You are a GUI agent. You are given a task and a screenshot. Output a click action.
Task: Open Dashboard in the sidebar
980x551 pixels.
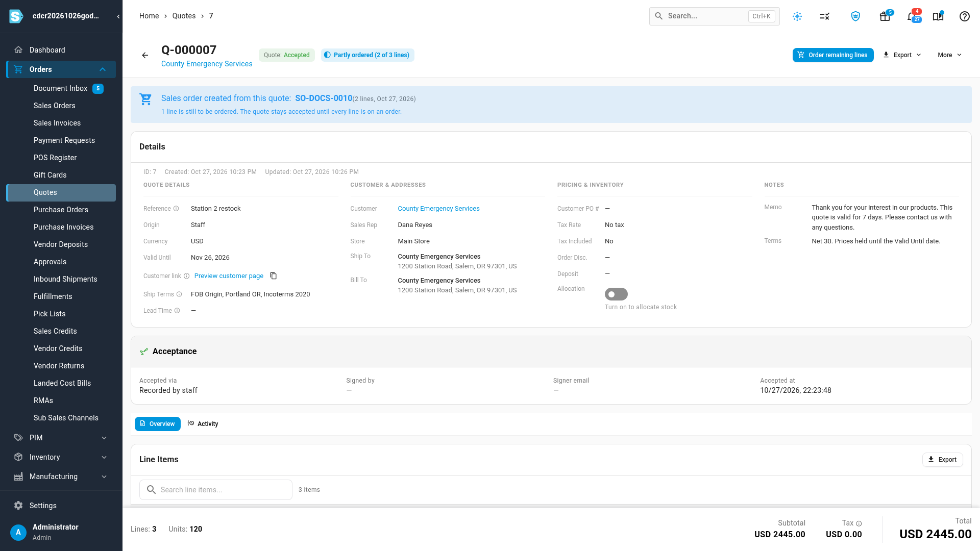pos(61,50)
